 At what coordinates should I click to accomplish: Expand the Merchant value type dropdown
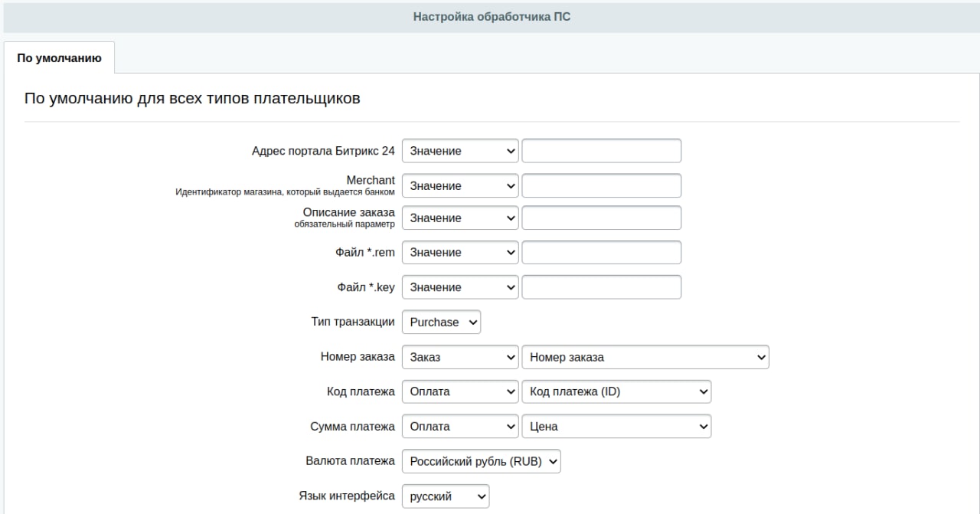point(460,186)
